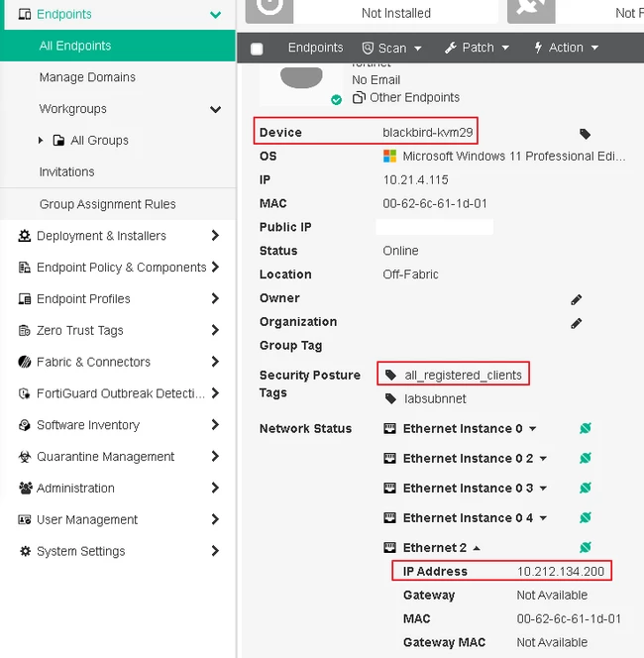This screenshot has width=644, height=658.
Task: Click the all_registered_clients tag
Action: [x=463, y=375]
